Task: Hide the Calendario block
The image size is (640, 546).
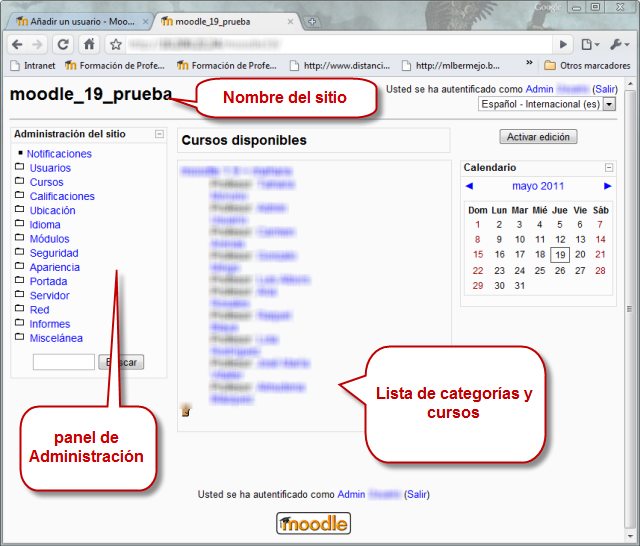Action: [x=609, y=168]
